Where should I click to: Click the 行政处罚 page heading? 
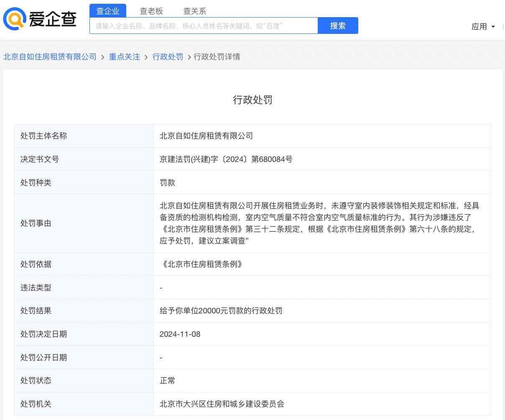[x=252, y=100]
